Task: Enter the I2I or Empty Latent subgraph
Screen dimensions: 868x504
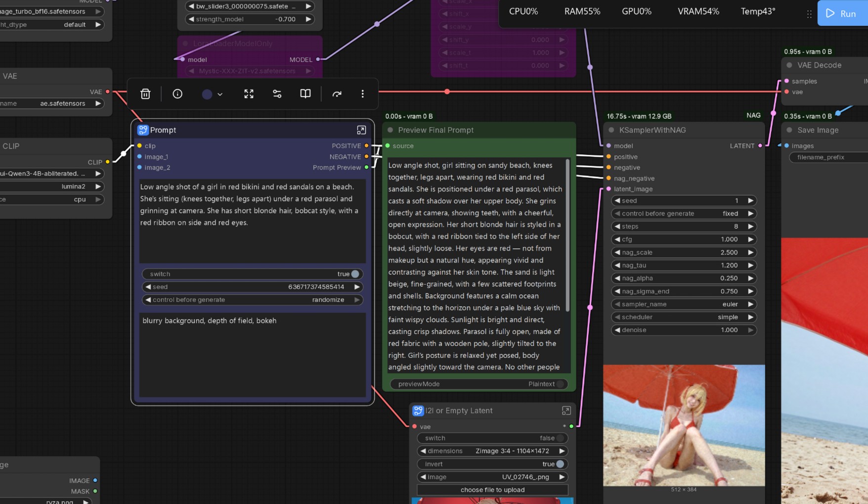Action: point(566,411)
